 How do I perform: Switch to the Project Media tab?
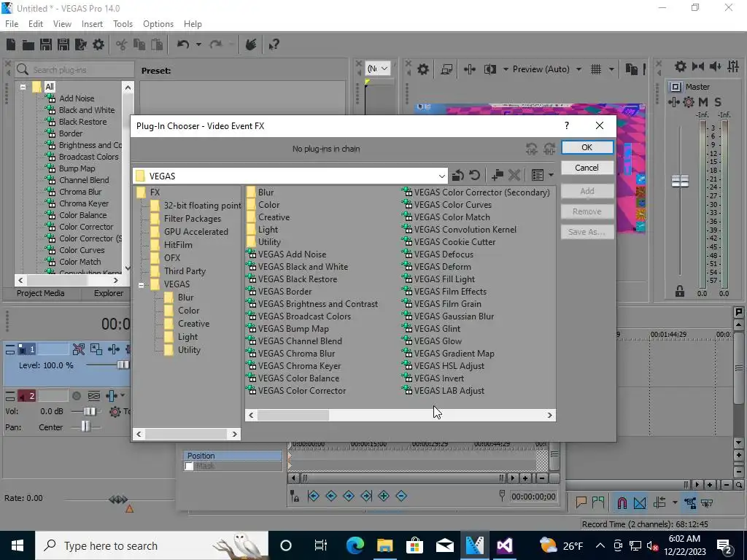[41, 293]
